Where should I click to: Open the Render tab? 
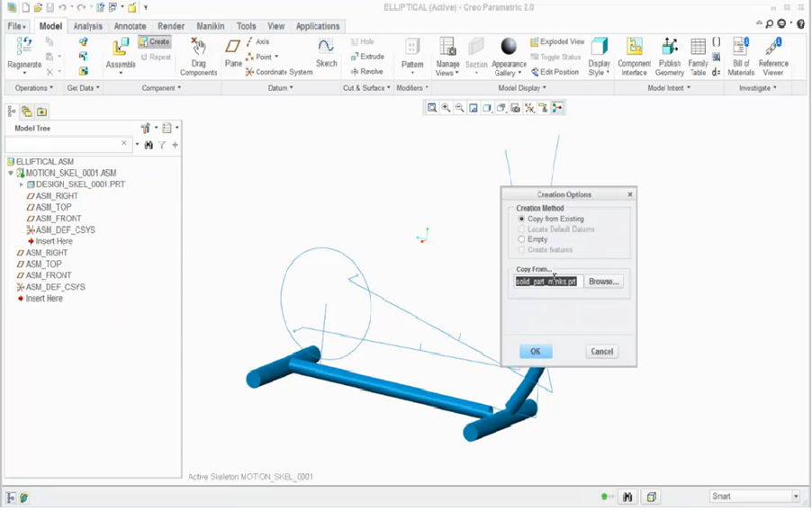point(171,26)
